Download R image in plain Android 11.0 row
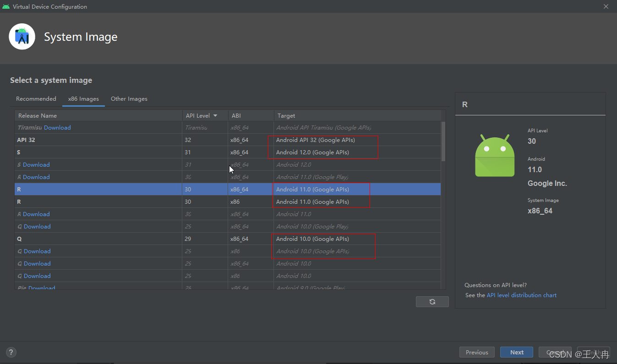 click(x=36, y=214)
